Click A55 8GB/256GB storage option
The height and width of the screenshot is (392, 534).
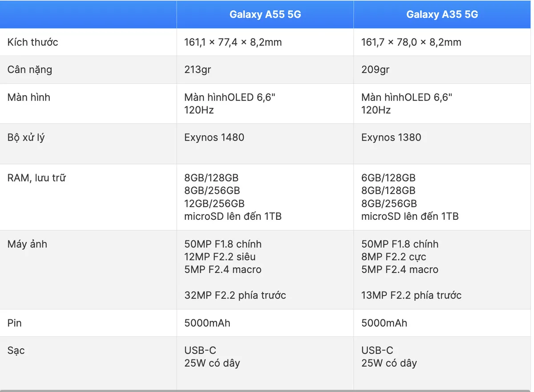coord(212,191)
